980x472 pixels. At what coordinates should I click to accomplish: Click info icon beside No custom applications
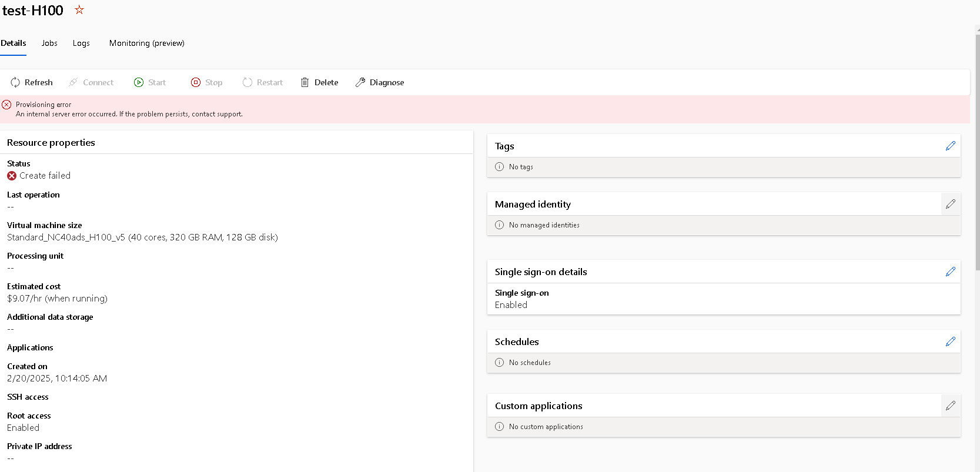point(500,427)
